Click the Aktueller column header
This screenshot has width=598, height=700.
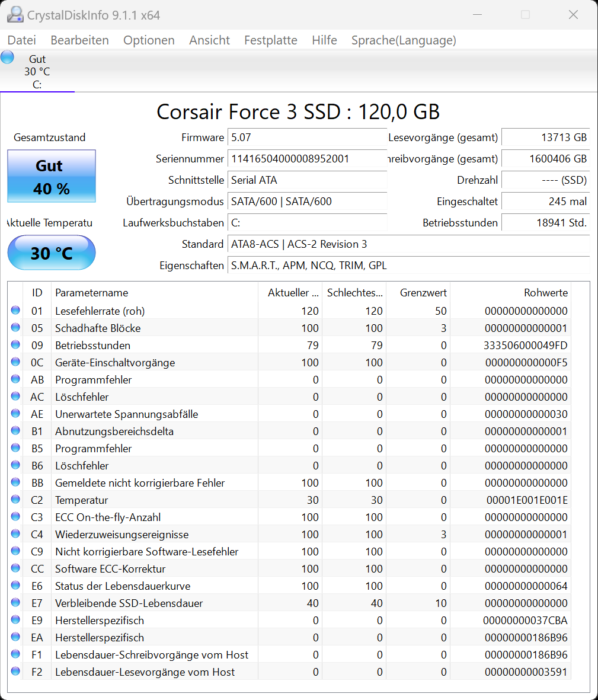pos(290,293)
